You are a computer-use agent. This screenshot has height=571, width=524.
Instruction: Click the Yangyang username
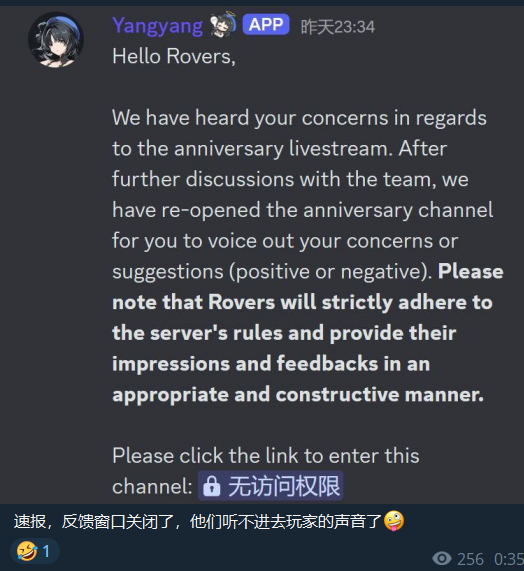click(x=157, y=26)
